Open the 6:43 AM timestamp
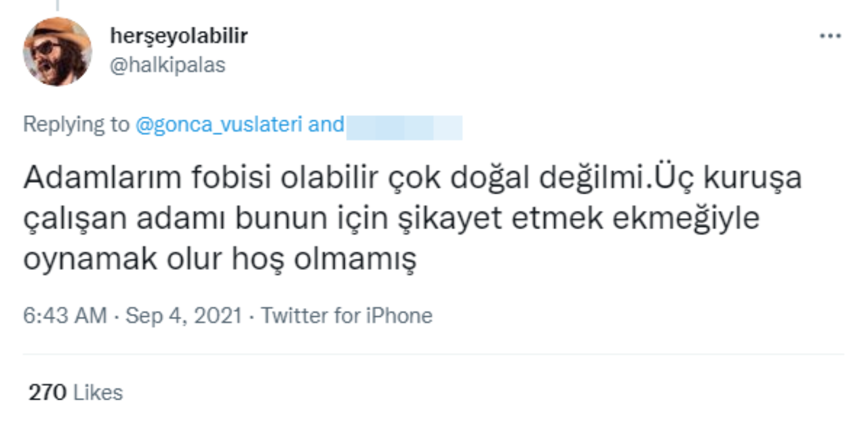Image resolution: width=868 pixels, height=428 pixels. click(65, 315)
